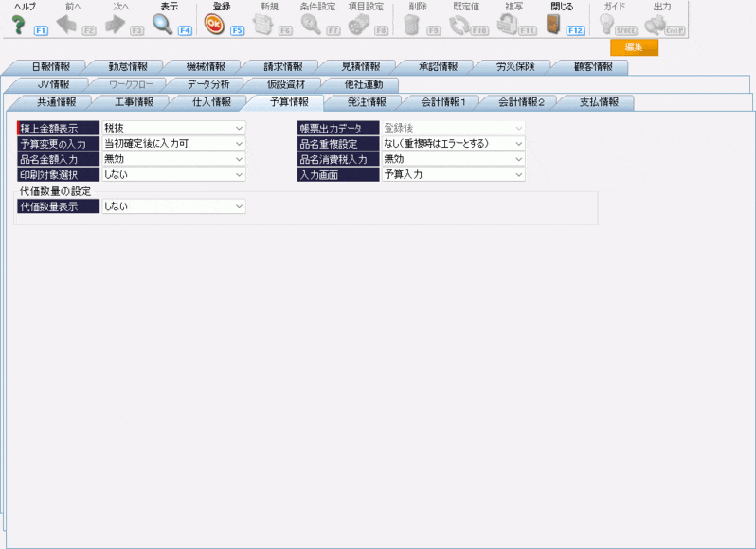Click the orange 編集 button
The width and height of the screenshot is (756, 549).
[634, 47]
